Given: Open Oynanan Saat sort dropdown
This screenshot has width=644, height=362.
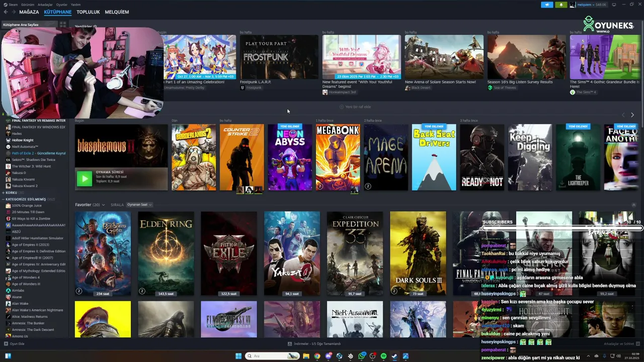Looking at the screenshot, I should click(139, 205).
